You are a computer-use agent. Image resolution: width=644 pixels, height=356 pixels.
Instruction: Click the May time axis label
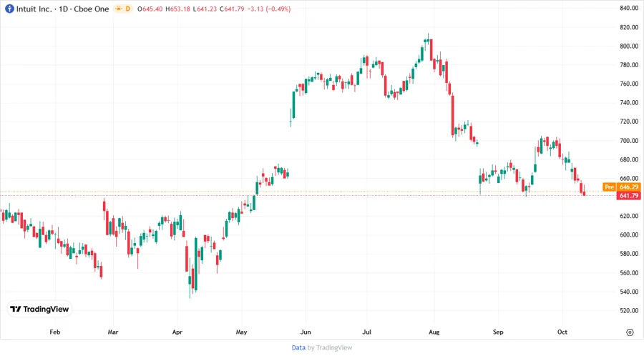(242, 332)
